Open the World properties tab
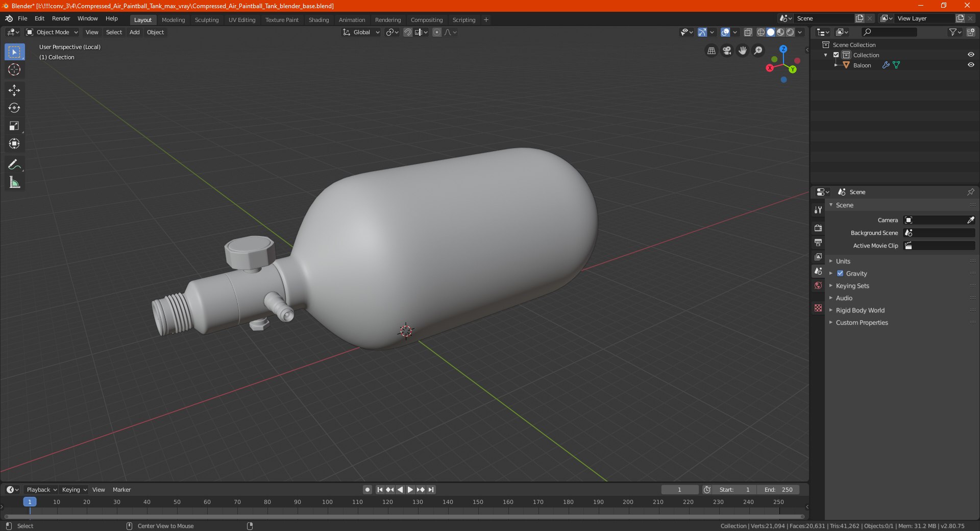Image resolution: width=980 pixels, height=531 pixels. pos(818,285)
